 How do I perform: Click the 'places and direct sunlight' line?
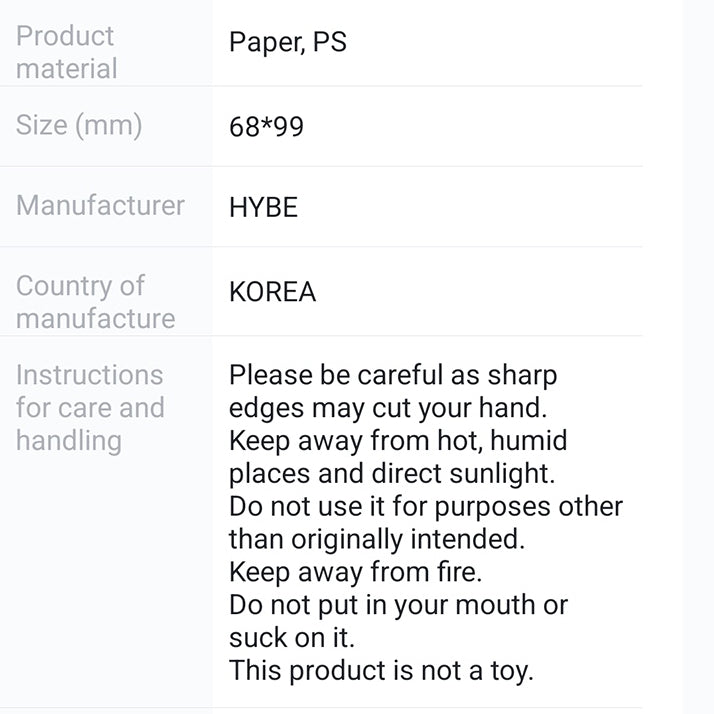(391, 473)
